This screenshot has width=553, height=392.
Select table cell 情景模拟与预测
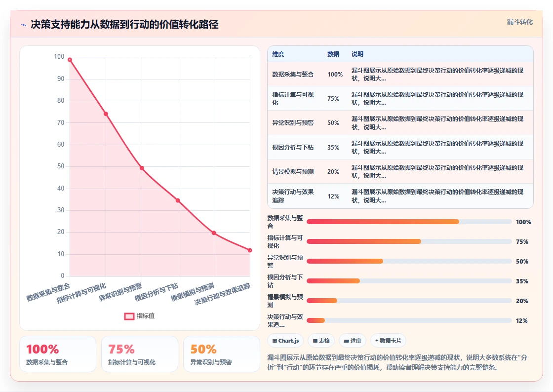pyautogui.click(x=293, y=172)
